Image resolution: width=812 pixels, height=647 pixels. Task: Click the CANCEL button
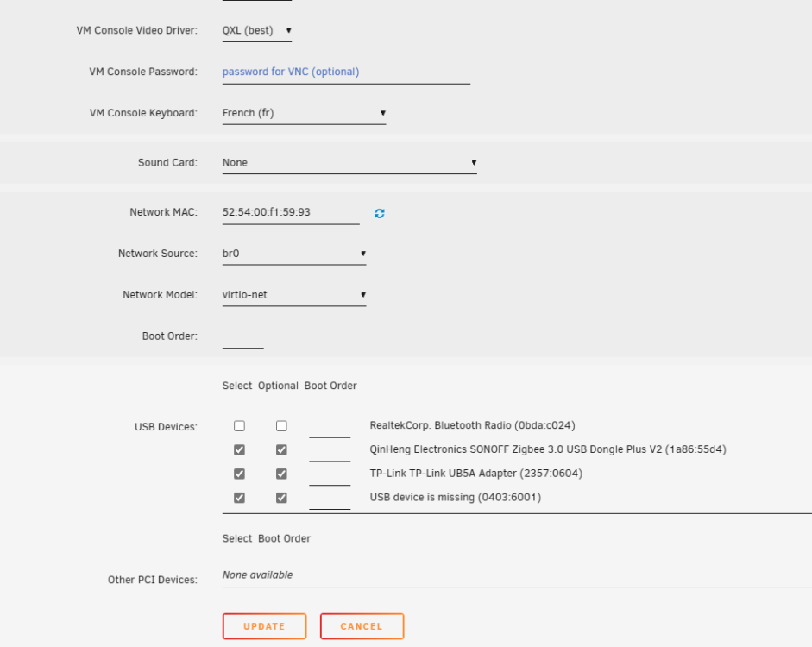(362, 626)
